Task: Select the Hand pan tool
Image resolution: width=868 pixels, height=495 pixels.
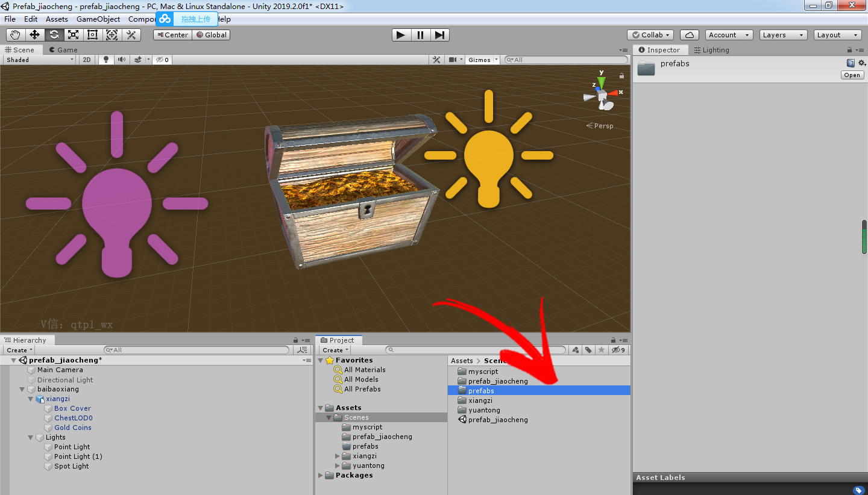Action: tap(15, 34)
